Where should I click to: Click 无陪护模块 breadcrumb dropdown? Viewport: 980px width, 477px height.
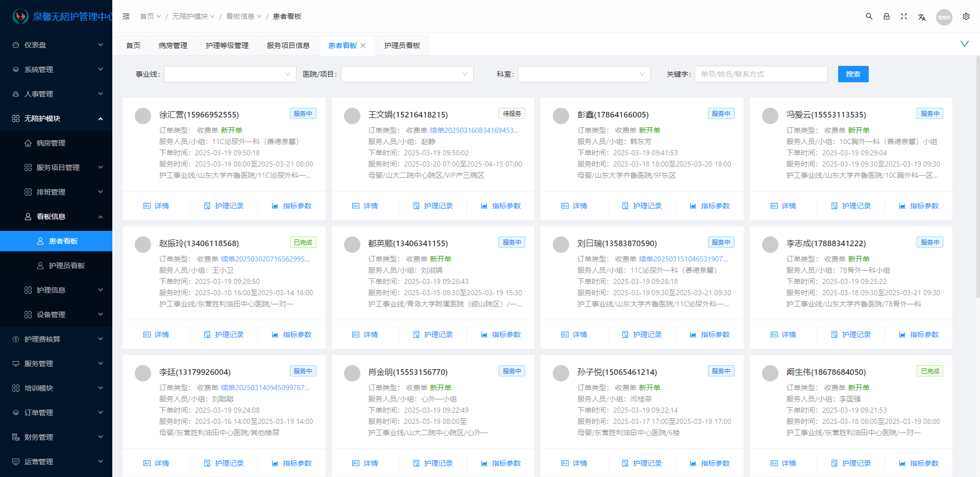[x=193, y=16]
